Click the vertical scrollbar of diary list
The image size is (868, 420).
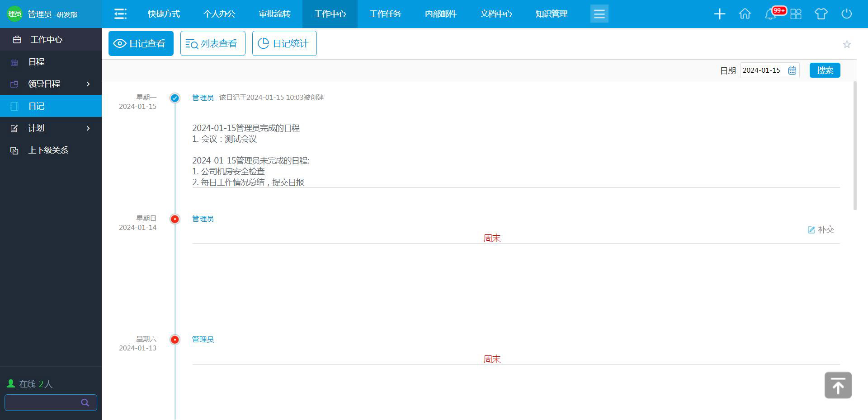(854, 145)
